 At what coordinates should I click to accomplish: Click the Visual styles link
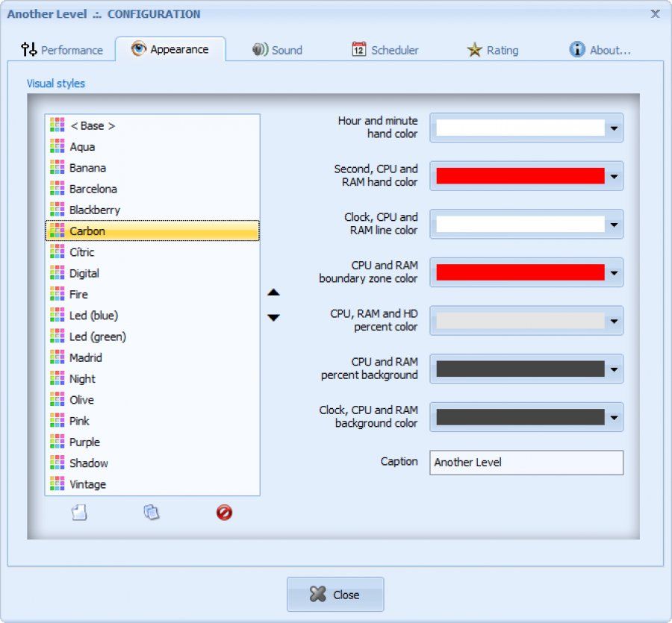pos(55,84)
